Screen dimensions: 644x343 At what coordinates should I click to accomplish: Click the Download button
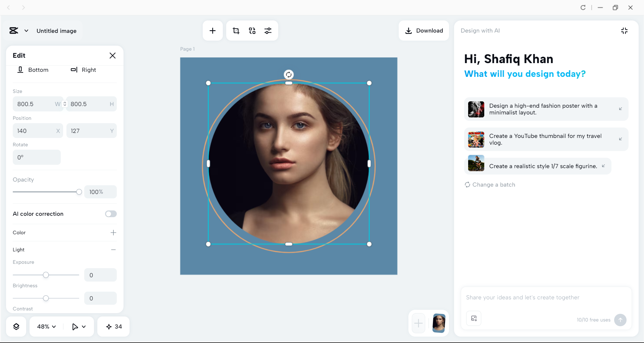point(424,31)
